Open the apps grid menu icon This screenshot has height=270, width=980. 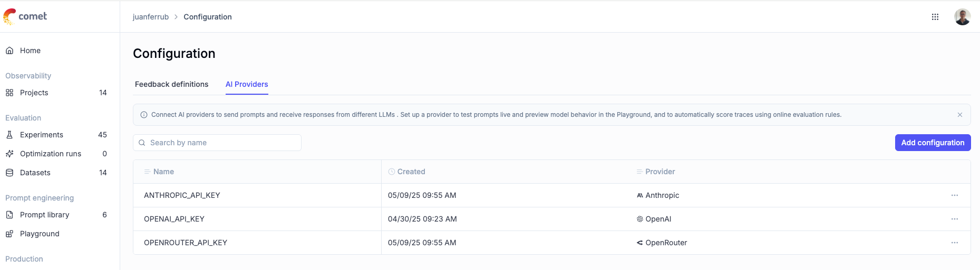point(935,17)
